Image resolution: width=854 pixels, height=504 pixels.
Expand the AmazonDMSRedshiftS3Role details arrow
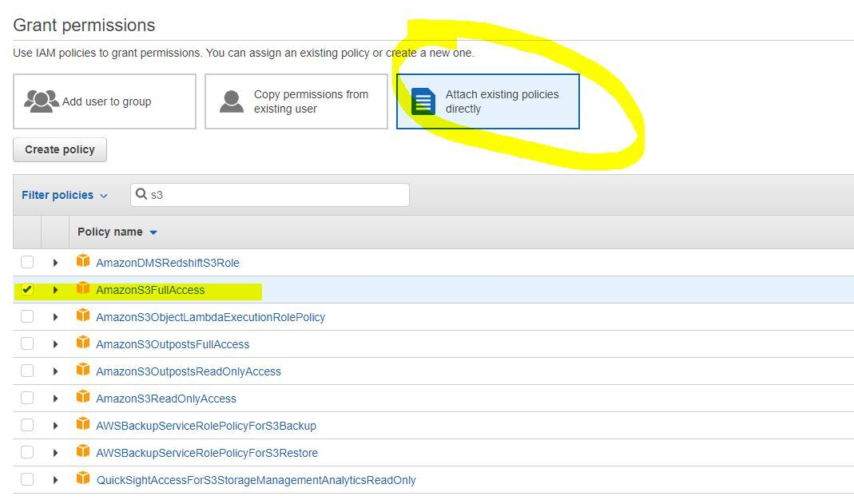[55, 262]
